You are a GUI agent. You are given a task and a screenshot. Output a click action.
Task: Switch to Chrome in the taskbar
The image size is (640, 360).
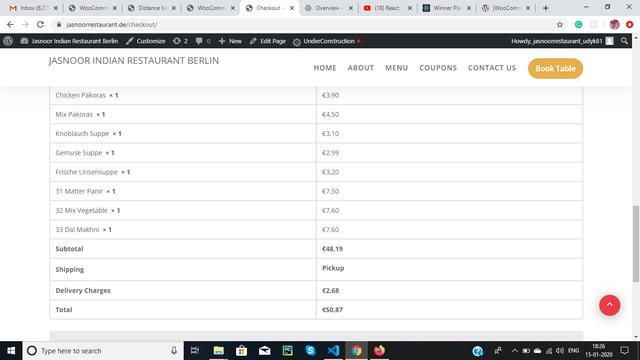click(356, 351)
